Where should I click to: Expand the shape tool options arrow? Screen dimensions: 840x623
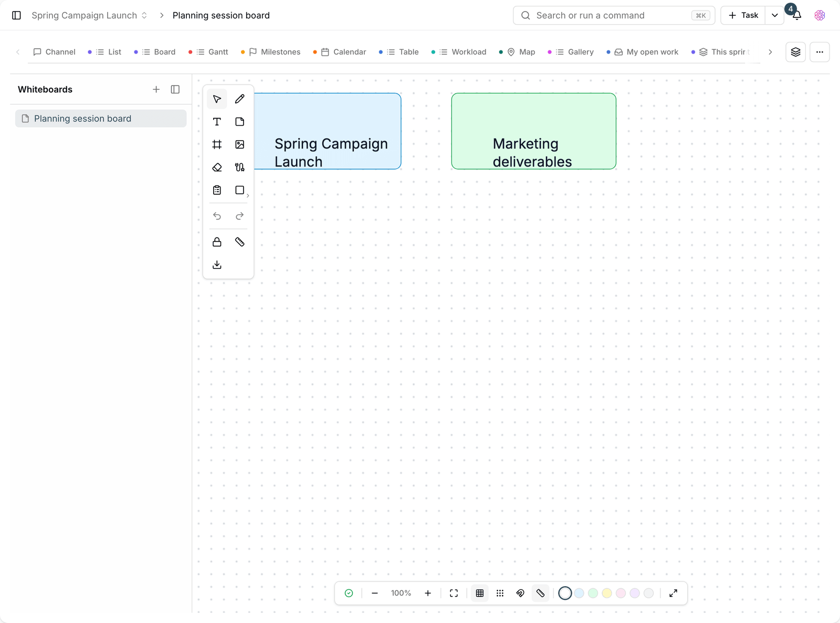[x=248, y=196]
